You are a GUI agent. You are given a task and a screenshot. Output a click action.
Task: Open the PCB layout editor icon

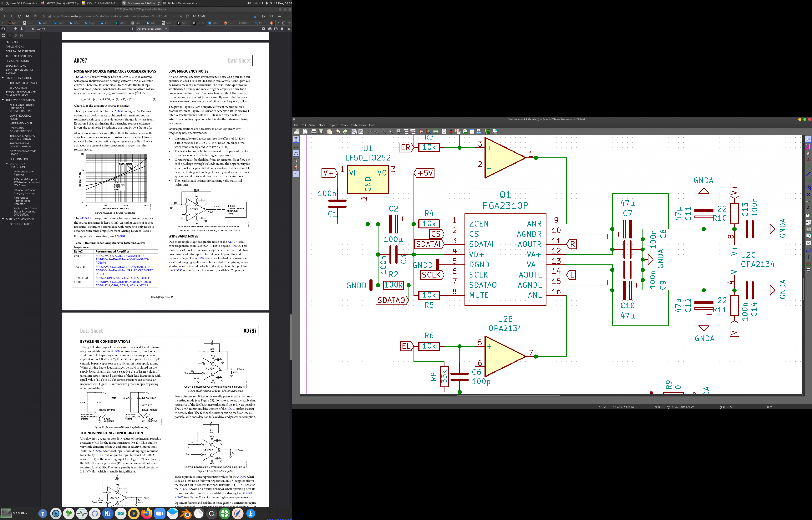pos(487,132)
